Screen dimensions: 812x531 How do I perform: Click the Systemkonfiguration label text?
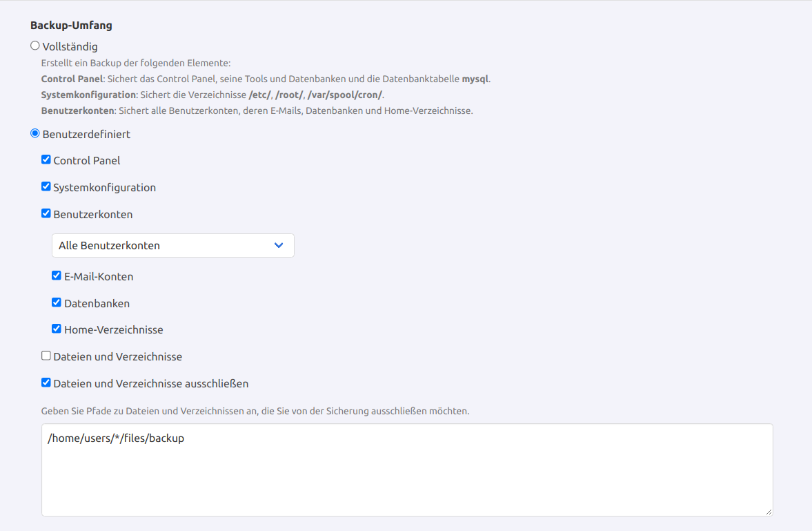104,188
